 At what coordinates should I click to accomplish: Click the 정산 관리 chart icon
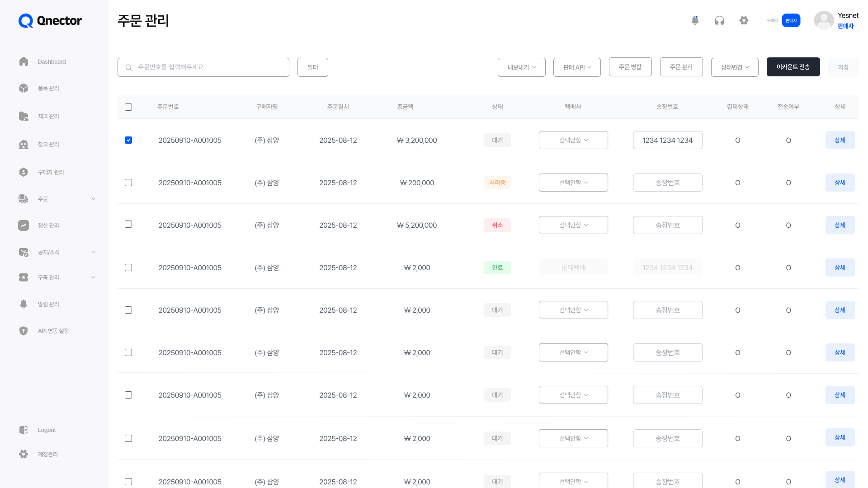(x=24, y=225)
